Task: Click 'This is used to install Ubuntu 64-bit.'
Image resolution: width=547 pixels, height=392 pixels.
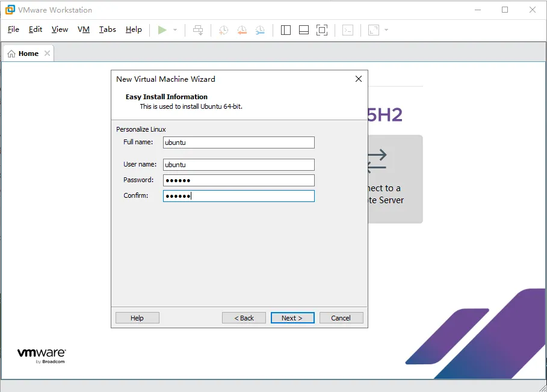Action: 191,106
